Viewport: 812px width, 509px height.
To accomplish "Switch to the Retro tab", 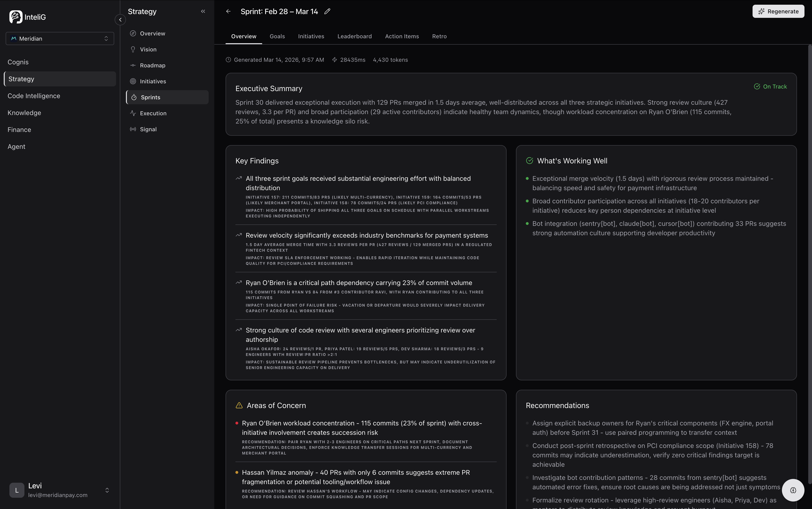I will click(x=439, y=36).
